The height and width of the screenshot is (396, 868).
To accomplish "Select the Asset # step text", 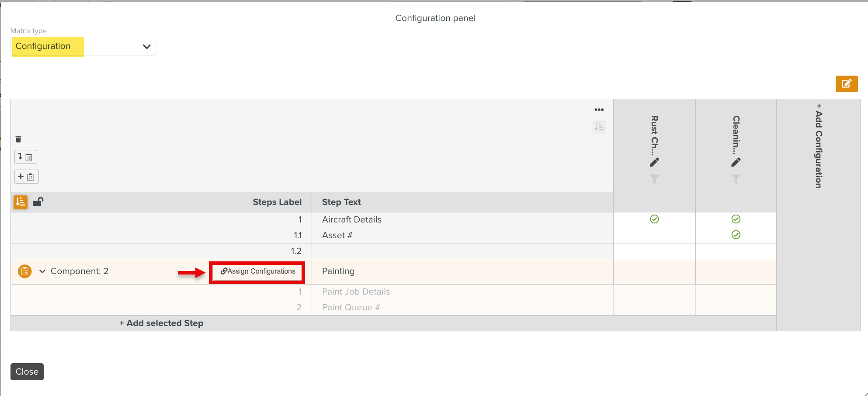I will point(337,235).
